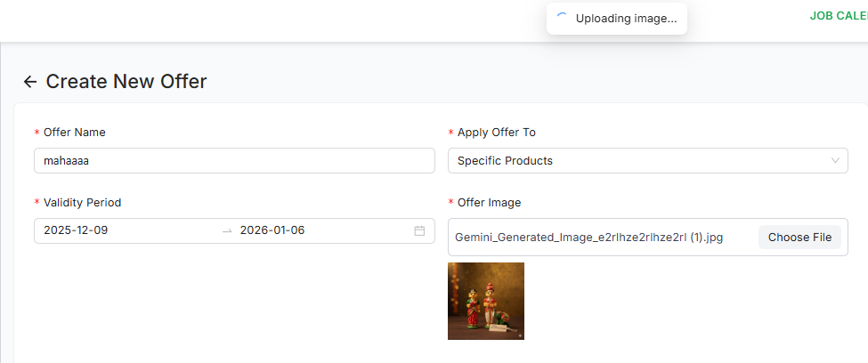Expand the Apply Offer To chevron arrow

[835, 161]
